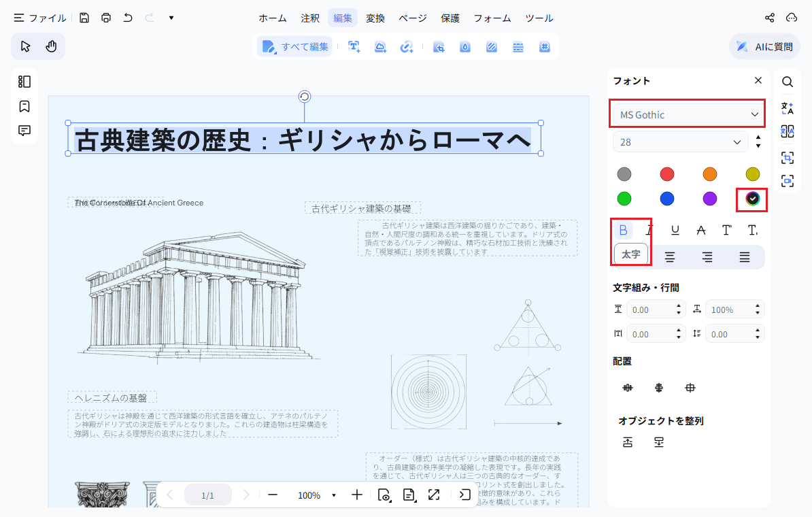Click the すべて編集 button
Image resolution: width=812 pixels, height=517 pixels.
[x=295, y=47]
